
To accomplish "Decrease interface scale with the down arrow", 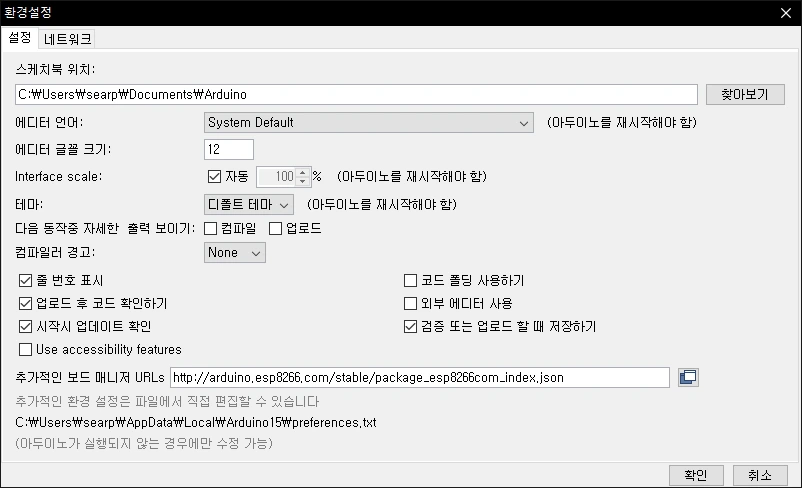I will 303,181.
